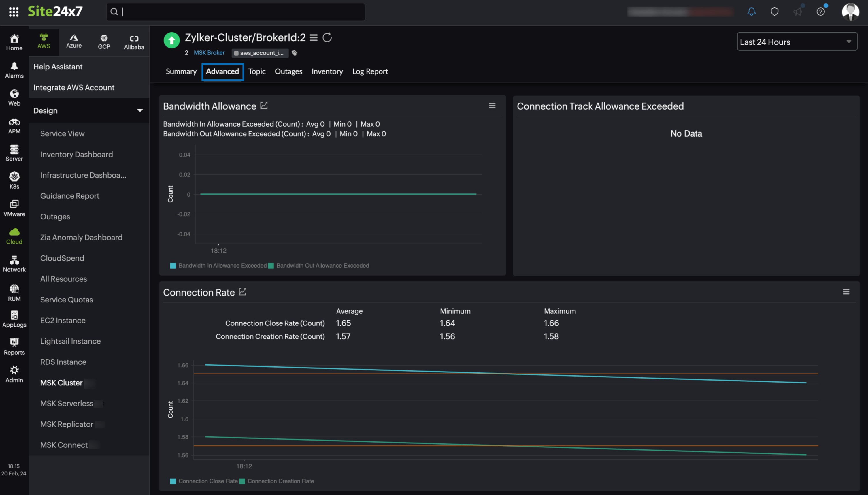Refresh the Zylker-Cluster broker monitor
The width and height of the screenshot is (868, 495).
point(327,37)
